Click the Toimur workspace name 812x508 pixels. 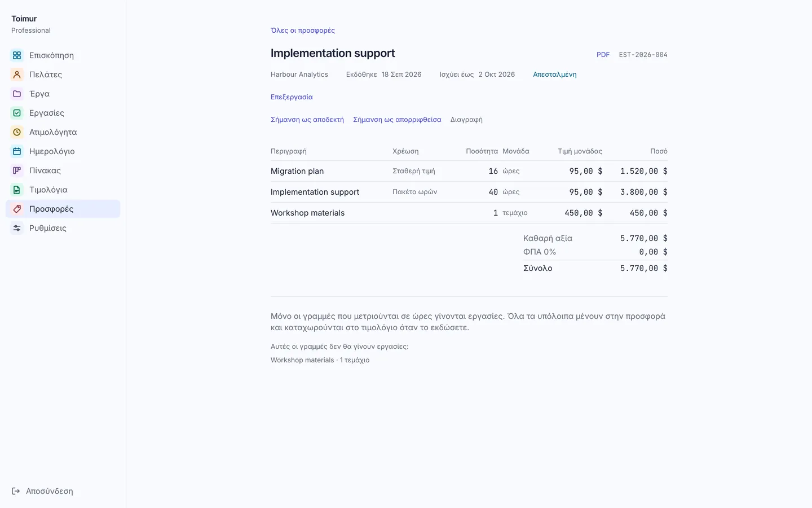24,19
